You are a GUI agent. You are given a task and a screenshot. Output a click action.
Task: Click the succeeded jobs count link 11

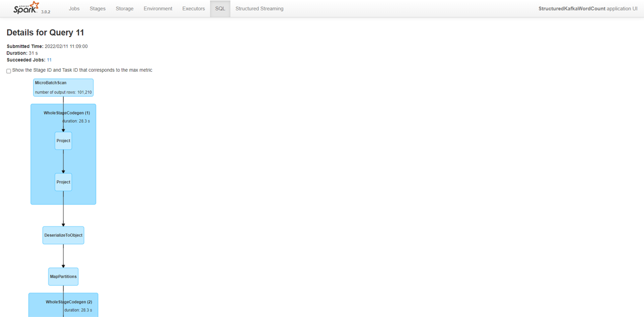49,60
